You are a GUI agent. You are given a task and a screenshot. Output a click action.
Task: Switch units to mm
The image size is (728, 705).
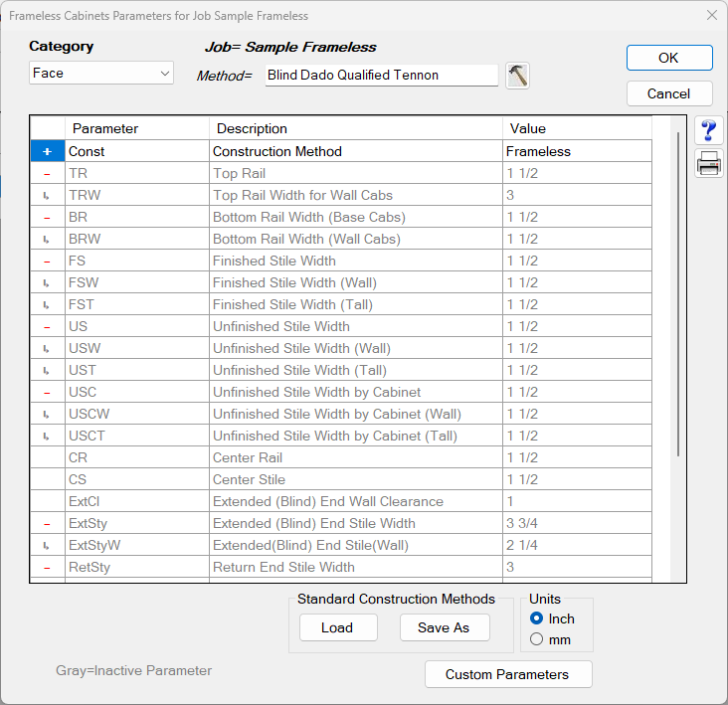click(x=537, y=639)
